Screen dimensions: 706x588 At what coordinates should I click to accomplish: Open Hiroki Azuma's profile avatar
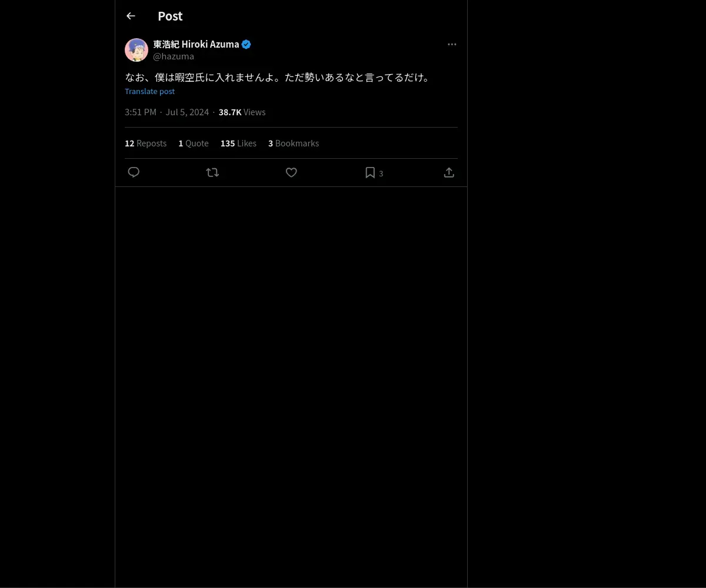tap(136, 50)
